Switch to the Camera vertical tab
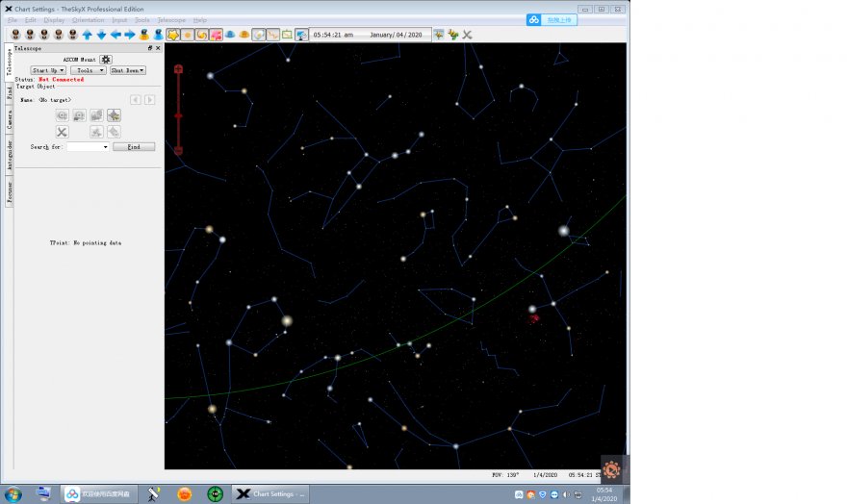The image size is (847, 504). pos(10,120)
